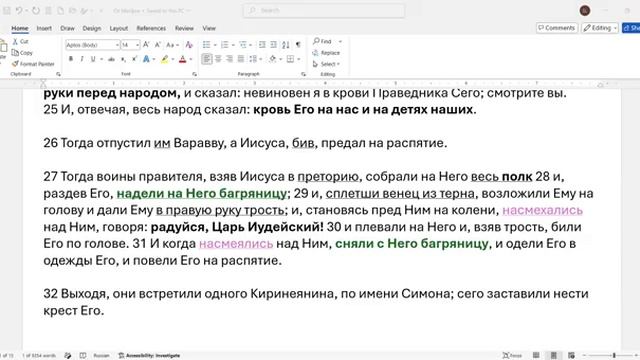640x360 pixels.
Task: Click the Replace button
Action: 326,53
